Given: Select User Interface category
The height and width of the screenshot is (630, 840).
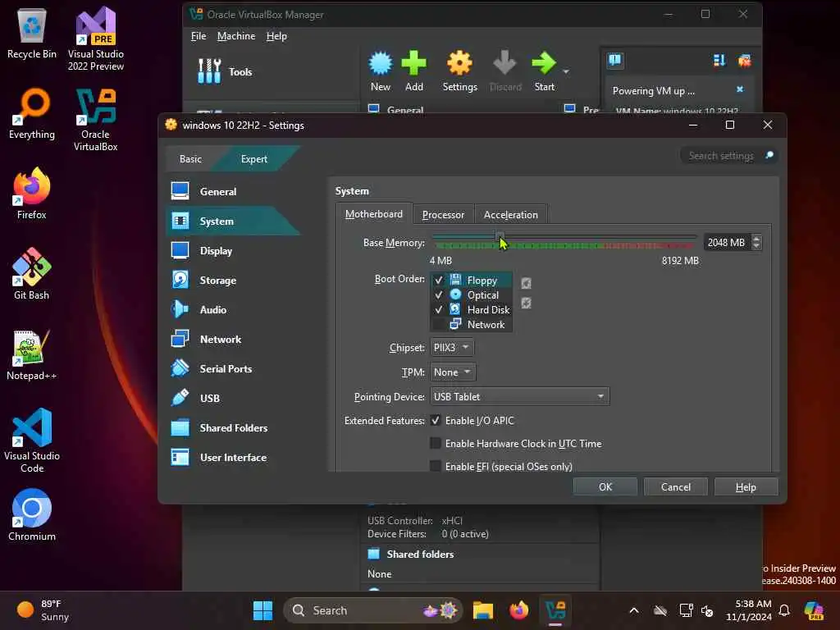Looking at the screenshot, I should 233,457.
